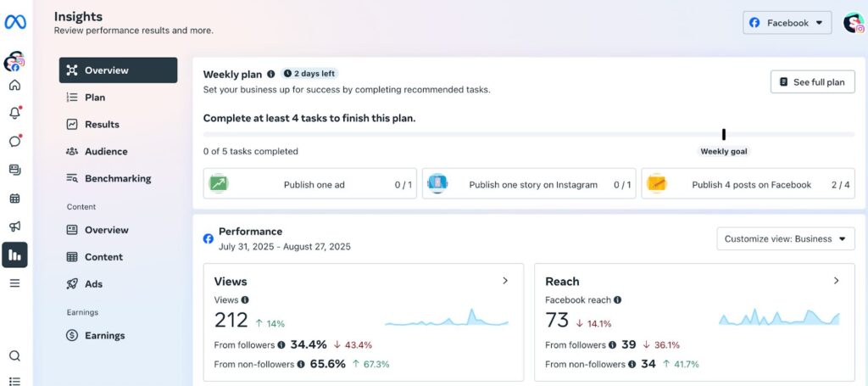Expand the Reach card chevron
Viewport: 868px width, 386px height.
[837, 281]
